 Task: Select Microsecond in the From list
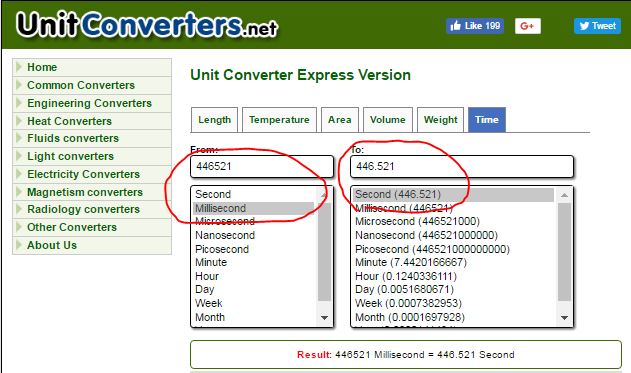[x=254, y=221]
